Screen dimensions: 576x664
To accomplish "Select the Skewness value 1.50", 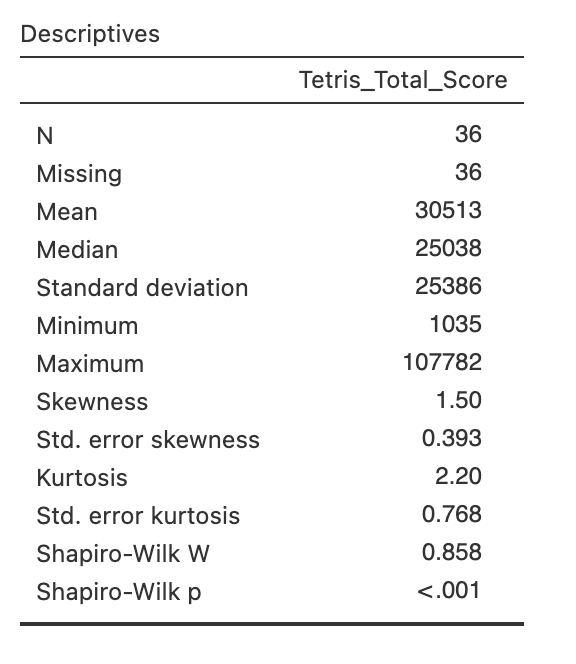I will pyautogui.click(x=459, y=400).
